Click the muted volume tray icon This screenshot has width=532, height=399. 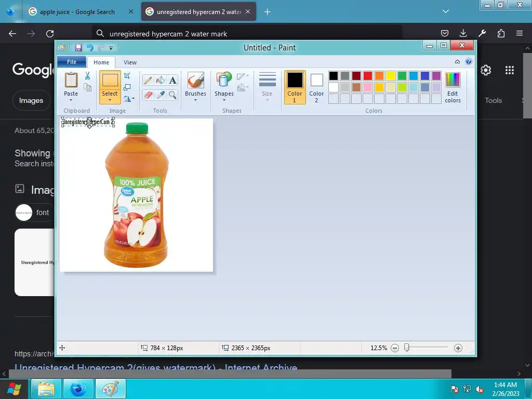click(480, 389)
